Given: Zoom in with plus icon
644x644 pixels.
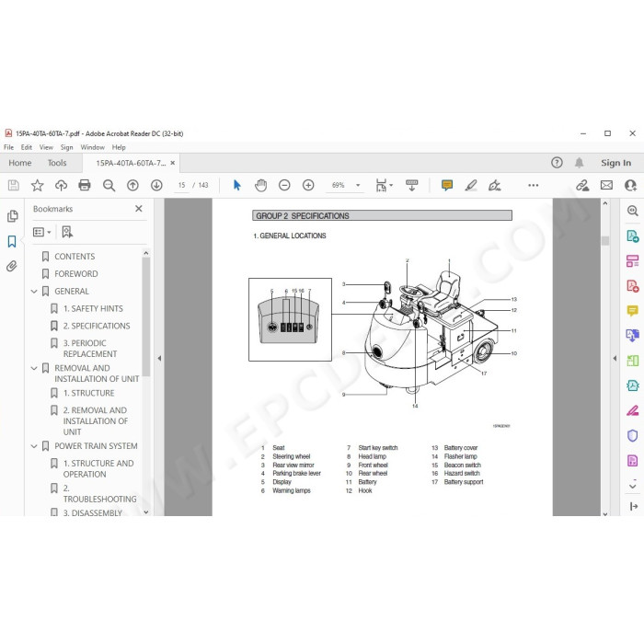Looking at the screenshot, I should 308,185.
